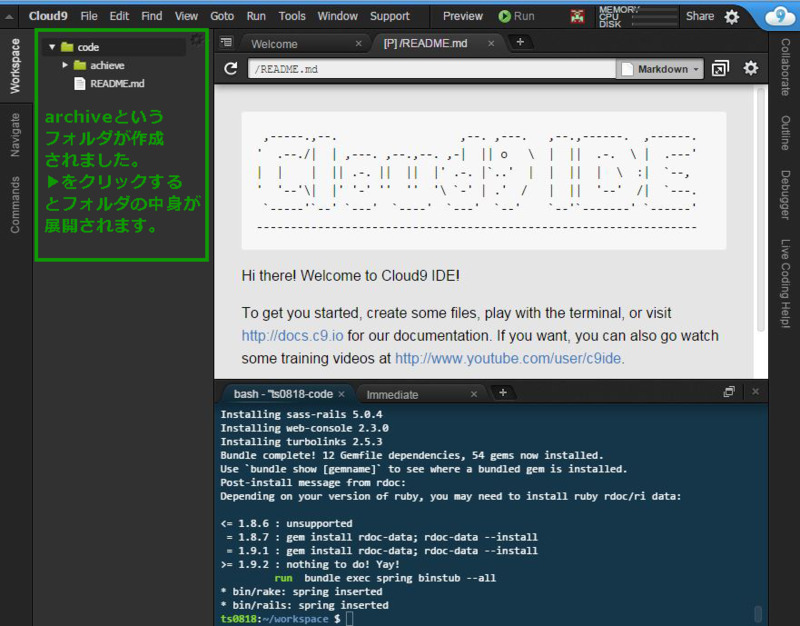This screenshot has width=800, height=626.
Task: Maximize the console panel
Action: click(729, 391)
